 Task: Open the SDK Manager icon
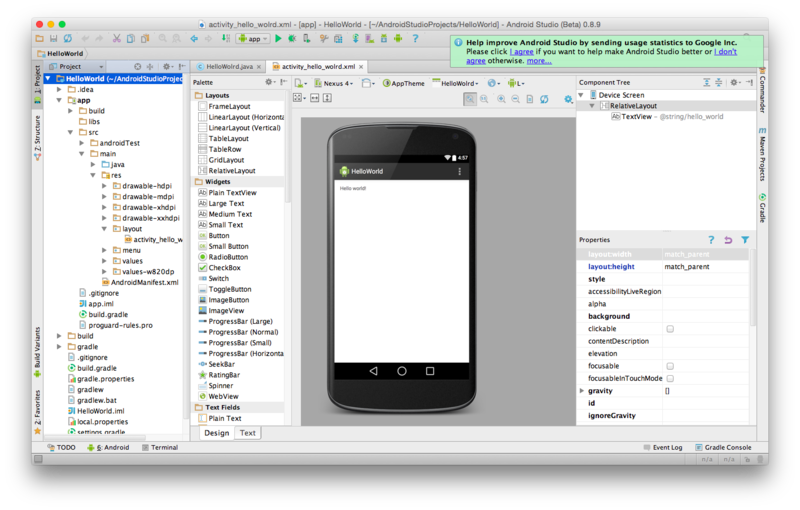384,38
